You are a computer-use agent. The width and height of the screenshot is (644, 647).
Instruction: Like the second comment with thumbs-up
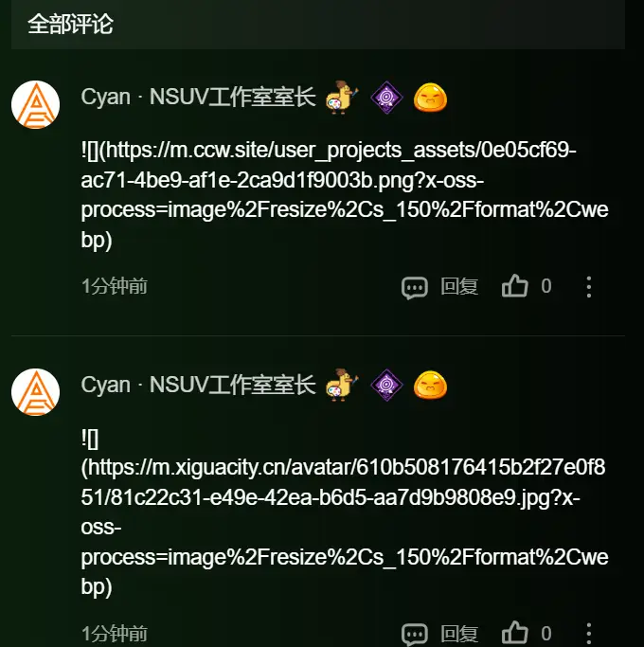pos(514,633)
